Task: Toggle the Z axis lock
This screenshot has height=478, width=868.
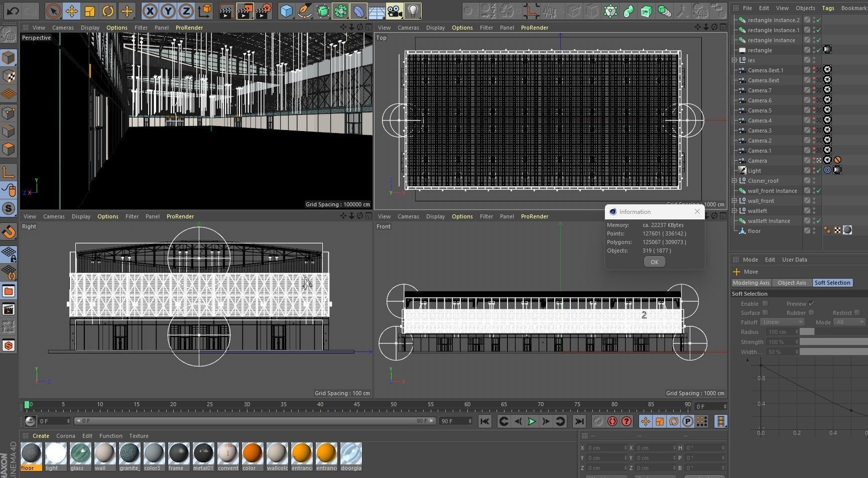Action: point(186,11)
